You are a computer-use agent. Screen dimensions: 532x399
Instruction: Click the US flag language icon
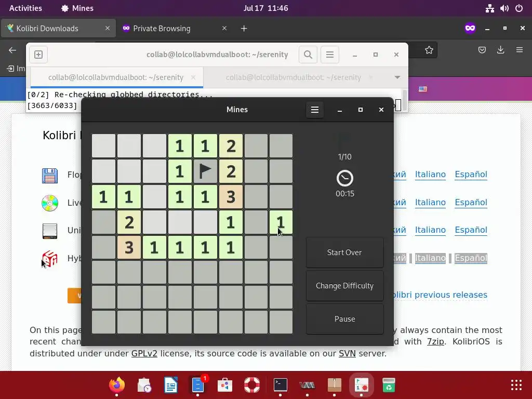coord(423,89)
